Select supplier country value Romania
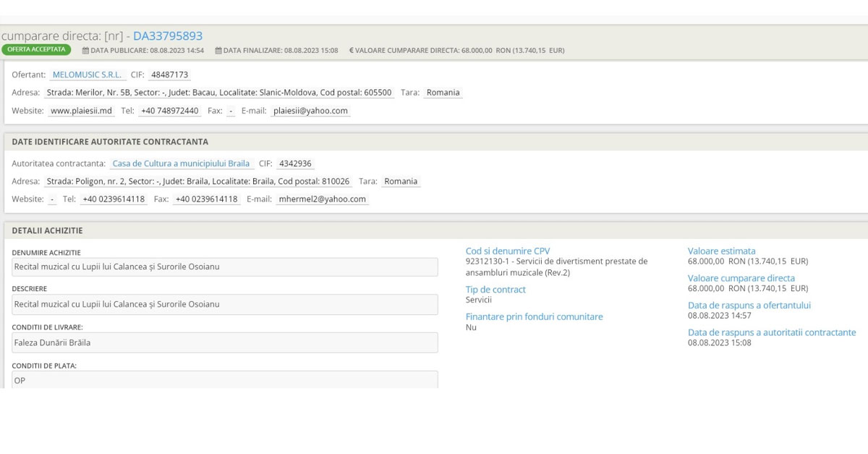 point(443,93)
